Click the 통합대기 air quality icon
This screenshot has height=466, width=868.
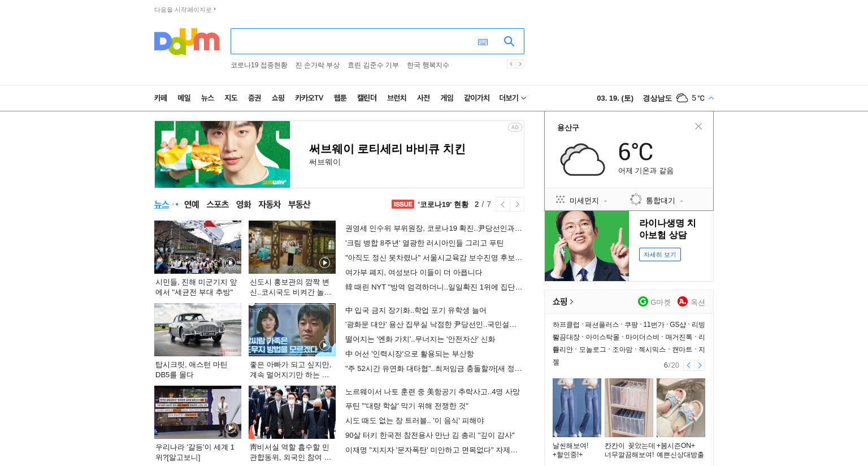(x=636, y=200)
